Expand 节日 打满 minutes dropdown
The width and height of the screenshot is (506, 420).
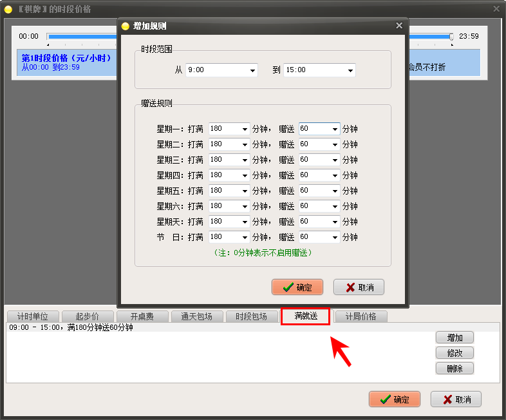pyautogui.click(x=245, y=238)
